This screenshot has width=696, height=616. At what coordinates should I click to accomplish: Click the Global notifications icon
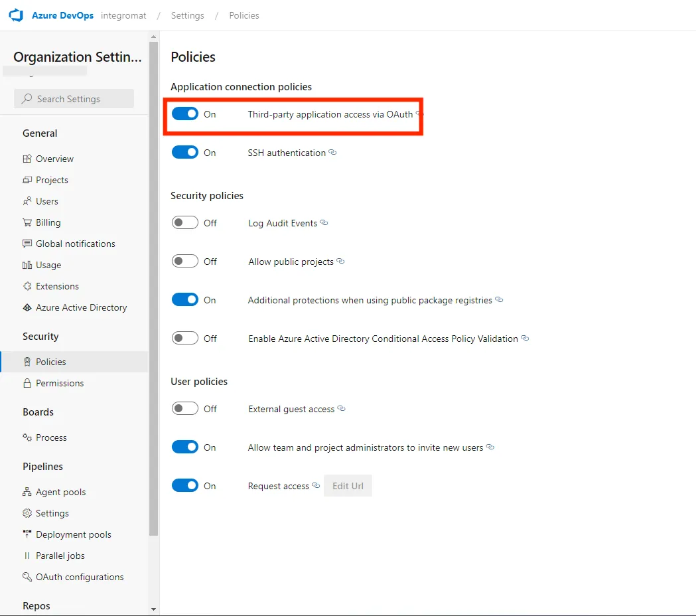(x=27, y=244)
